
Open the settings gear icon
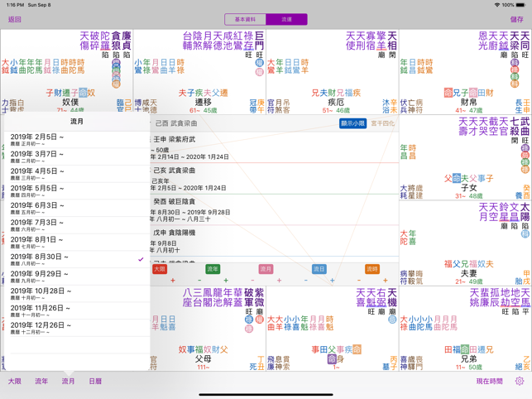coord(519,381)
